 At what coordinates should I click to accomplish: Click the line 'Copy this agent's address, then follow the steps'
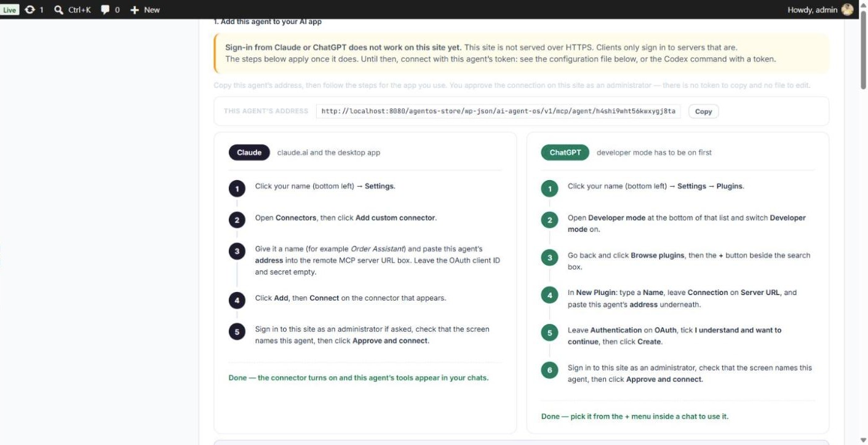pos(512,85)
